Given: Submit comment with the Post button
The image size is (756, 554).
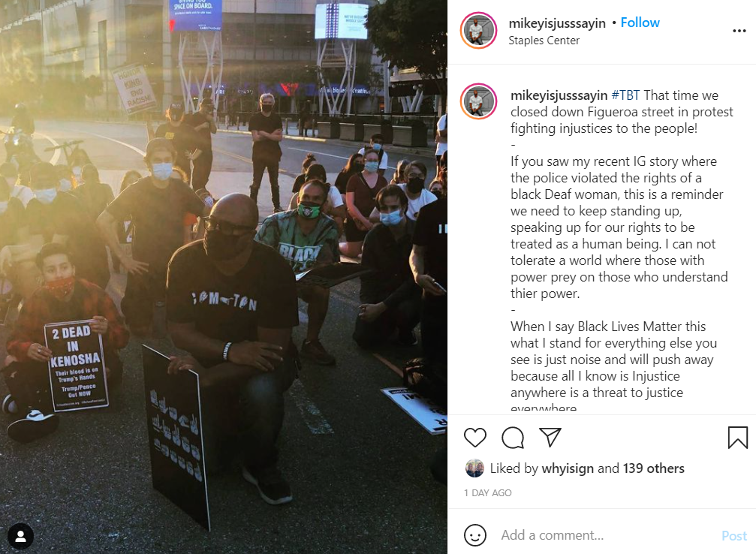Looking at the screenshot, I should point(733,536).
